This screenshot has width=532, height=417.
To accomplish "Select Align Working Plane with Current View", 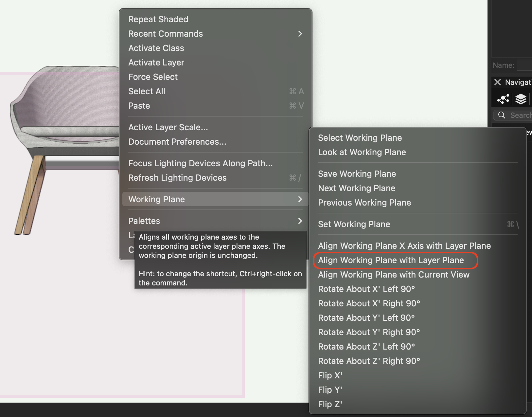I will pyautogui.click(x=394, y=275).
